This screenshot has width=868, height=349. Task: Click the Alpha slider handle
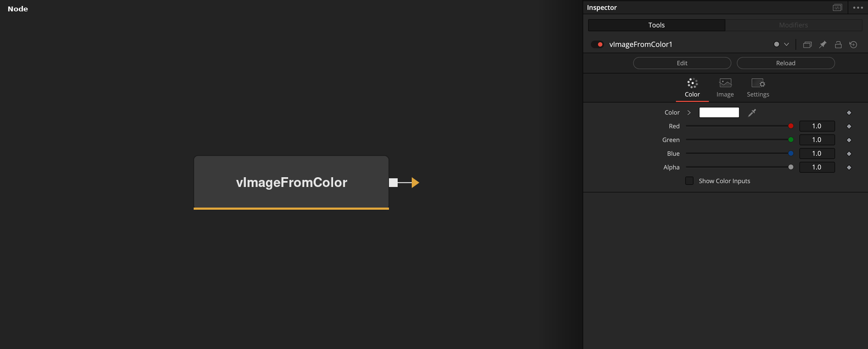791,167
